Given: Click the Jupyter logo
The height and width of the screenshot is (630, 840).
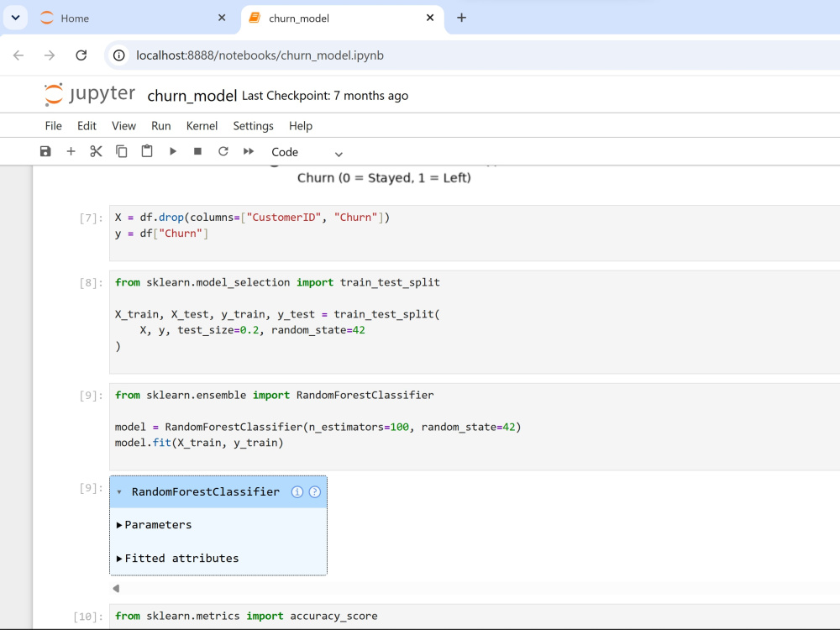Looking at the screenshot, I should coord(90,94).
